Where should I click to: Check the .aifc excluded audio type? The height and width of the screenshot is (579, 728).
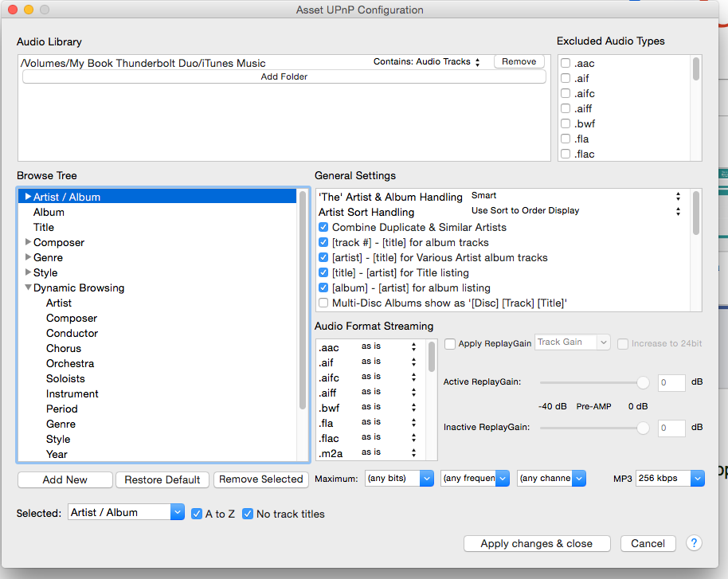565,93
